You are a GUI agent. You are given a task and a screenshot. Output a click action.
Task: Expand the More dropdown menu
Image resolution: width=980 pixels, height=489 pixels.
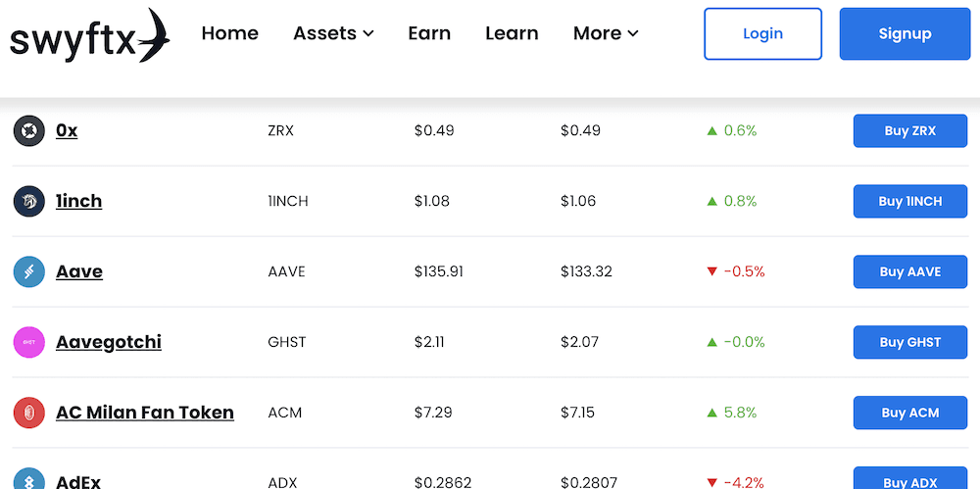(x=606, y=33)
